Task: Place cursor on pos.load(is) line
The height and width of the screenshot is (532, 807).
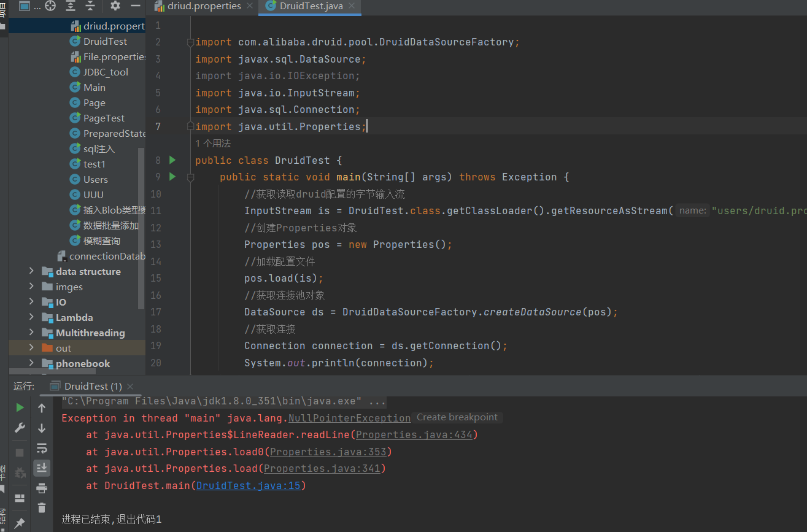Action: (x=284, y=278)
